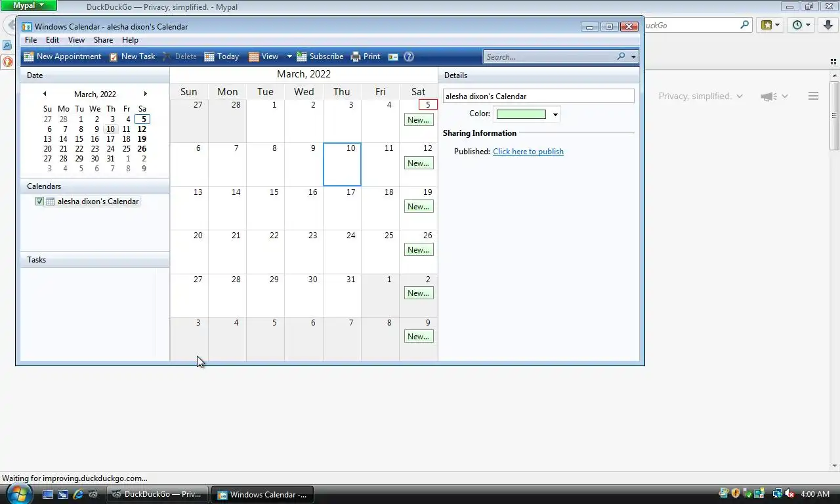
Task: Click the search magnifier icon in Calendar
Action: (x=621, y=56)
